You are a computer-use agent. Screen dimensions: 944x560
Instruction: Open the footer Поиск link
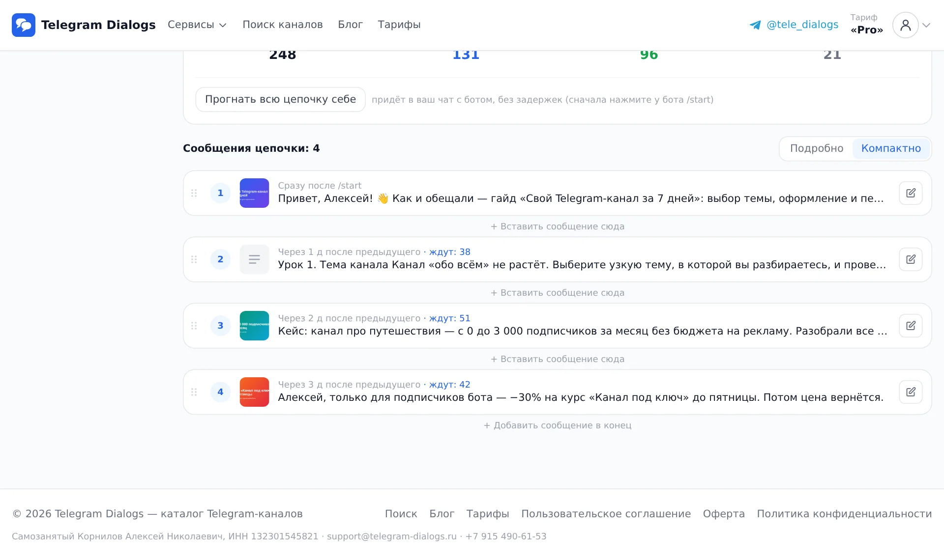(401, 514)
